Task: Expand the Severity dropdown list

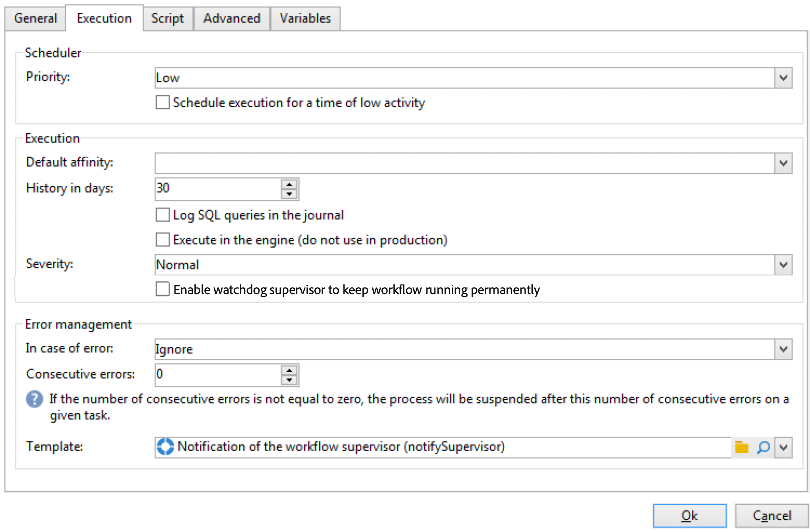Action: (x=783, y=265)
